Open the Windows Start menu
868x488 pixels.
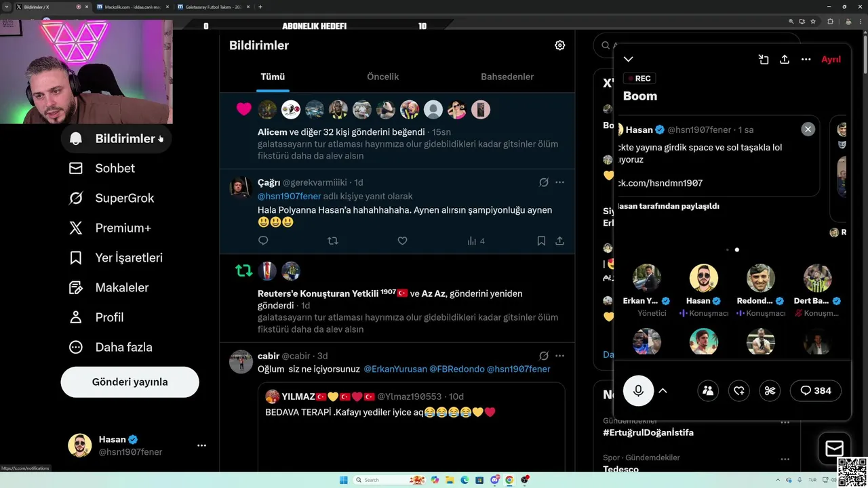[x=344, y=480]
